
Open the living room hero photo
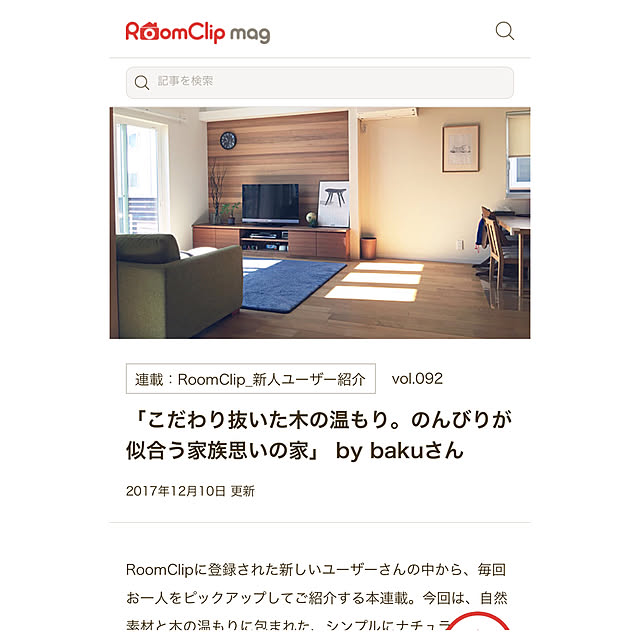pos(320,223)
